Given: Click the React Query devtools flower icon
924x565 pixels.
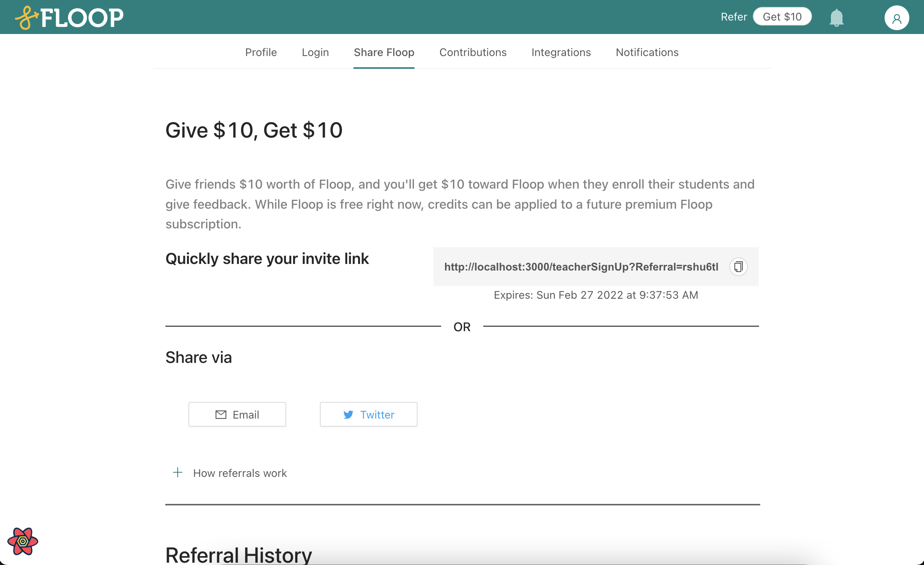Looking at the screenshot, I should pos(22,541).
